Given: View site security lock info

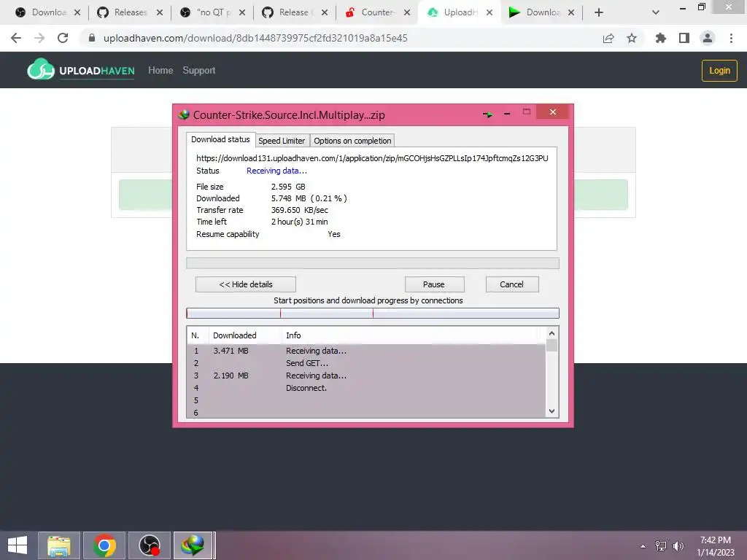Looking at the screenshot, I should coord(92,38).
